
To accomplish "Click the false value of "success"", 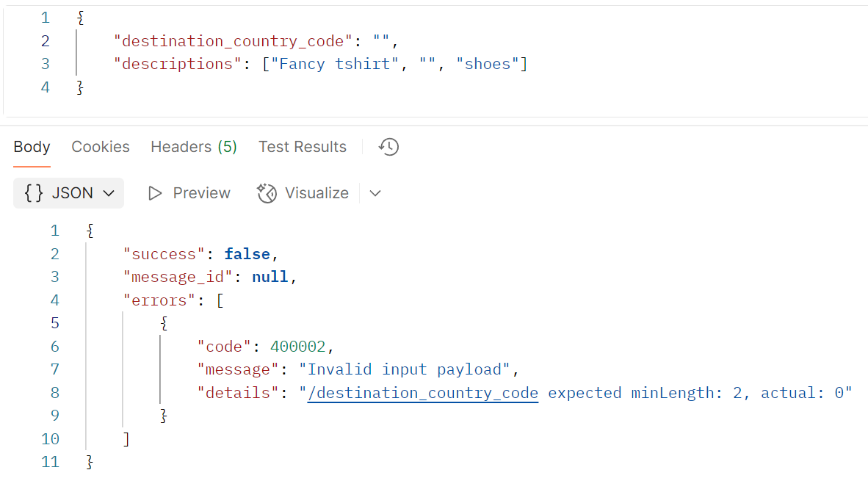I will [247, 254].
